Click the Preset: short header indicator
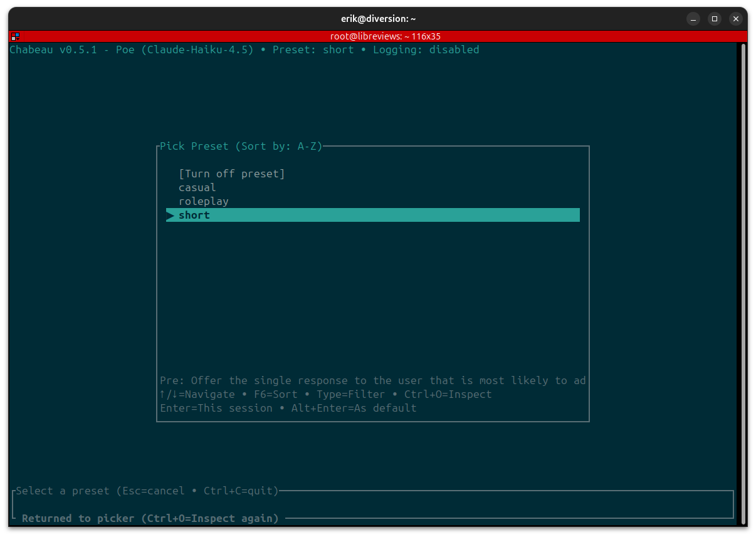 click(x=313, y=50)
